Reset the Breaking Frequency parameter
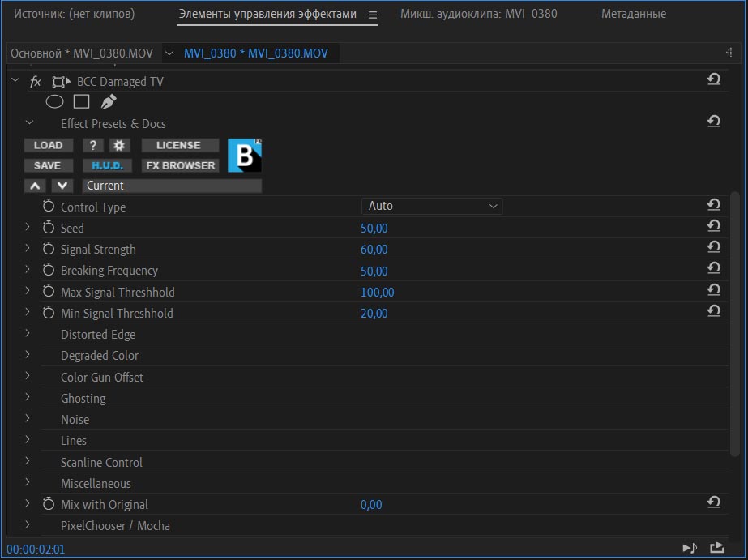 (714, 268)
